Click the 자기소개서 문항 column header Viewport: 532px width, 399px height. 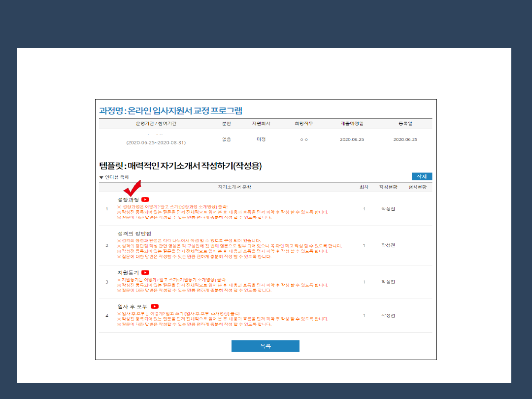[x=234, y=187]
